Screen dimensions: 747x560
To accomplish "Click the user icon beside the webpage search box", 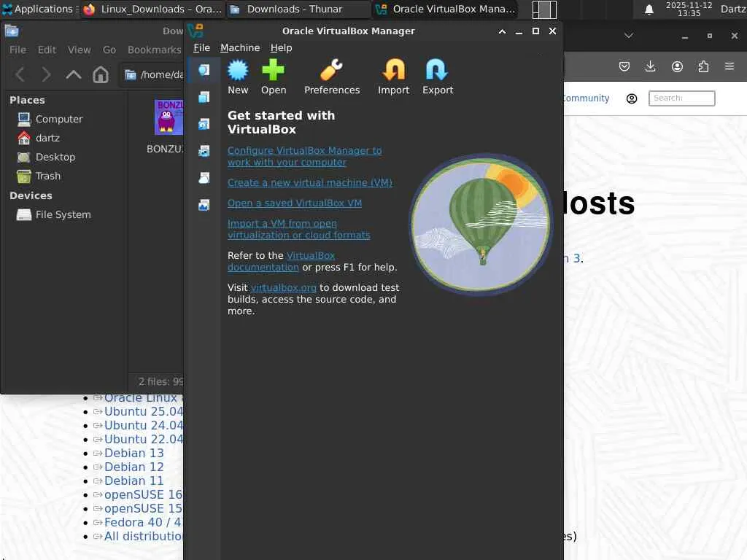I will coord(632,98).
